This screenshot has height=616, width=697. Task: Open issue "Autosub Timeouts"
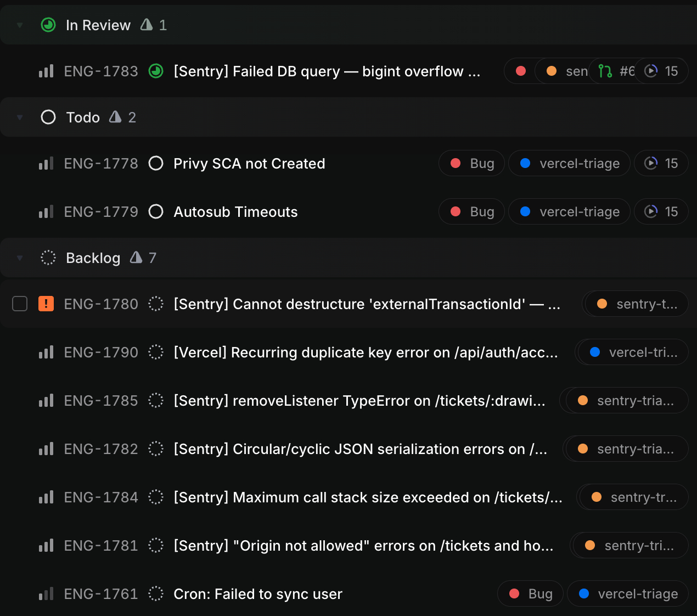click(x=235, y=212)
